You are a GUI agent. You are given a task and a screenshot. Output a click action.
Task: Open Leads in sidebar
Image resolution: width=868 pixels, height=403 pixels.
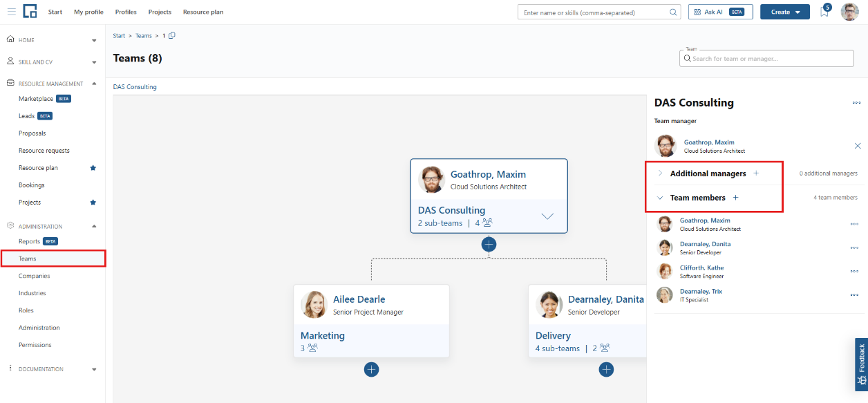tap(26, 116)
